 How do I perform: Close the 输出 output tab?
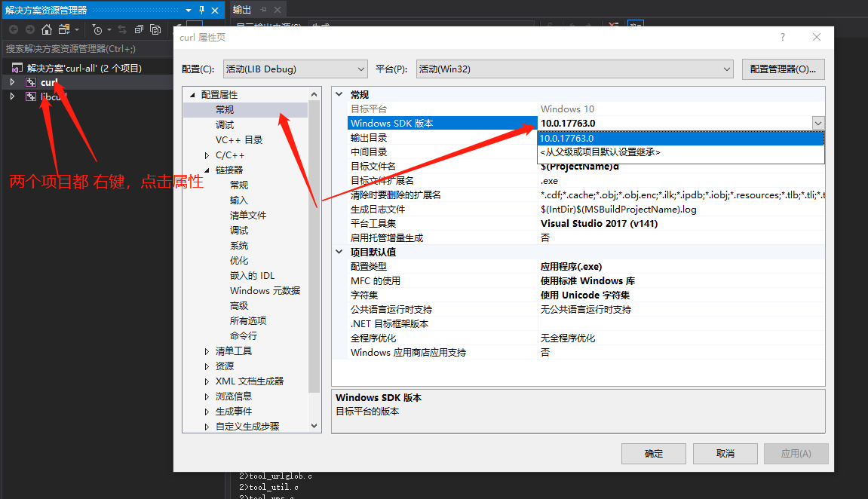pyautogui.click(x=278, y=9)
